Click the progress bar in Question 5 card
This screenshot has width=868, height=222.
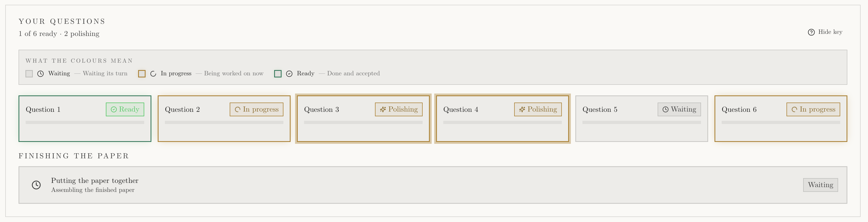pos(641,122)
